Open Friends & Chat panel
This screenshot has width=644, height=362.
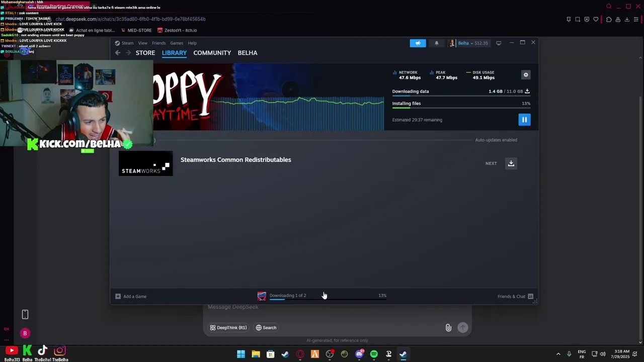515,297
